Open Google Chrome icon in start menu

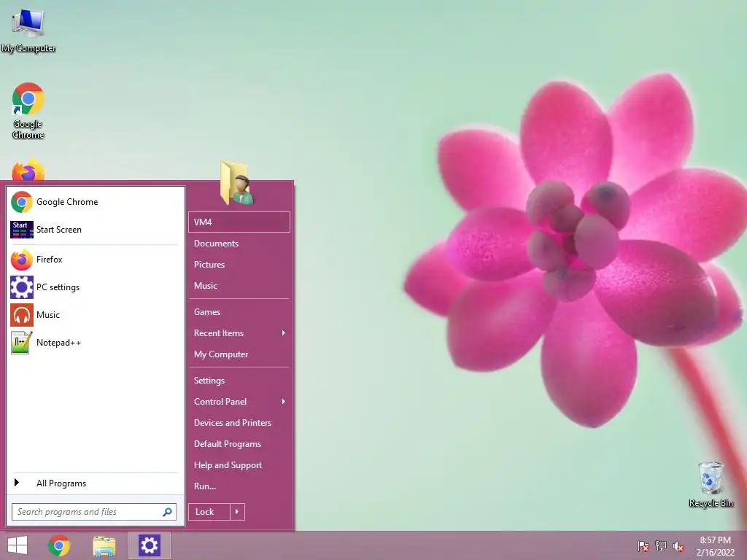[22, 202]
